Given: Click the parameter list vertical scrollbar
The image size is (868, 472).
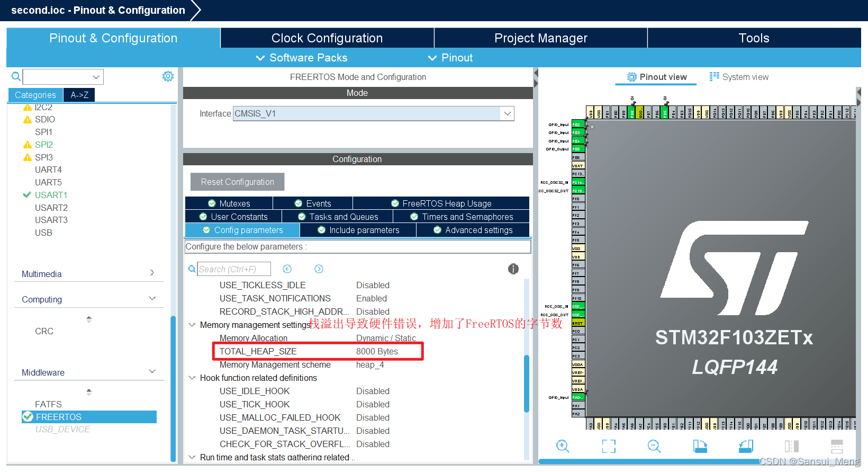Looking at the screenshot, I should 527,383.
